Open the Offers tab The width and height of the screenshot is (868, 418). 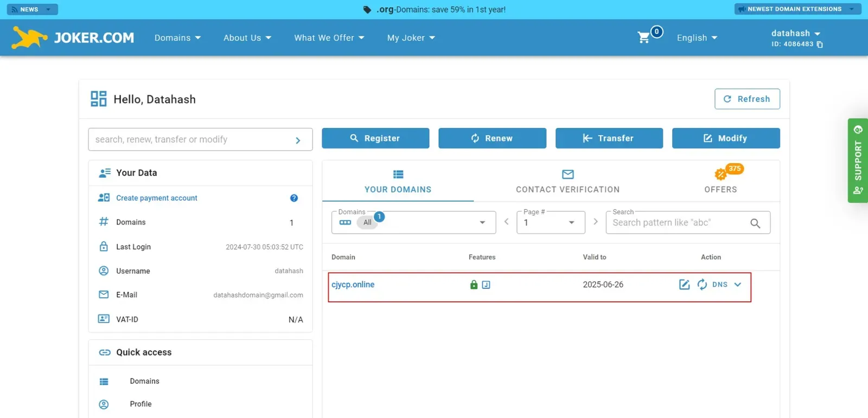click(x=720, y=182)
